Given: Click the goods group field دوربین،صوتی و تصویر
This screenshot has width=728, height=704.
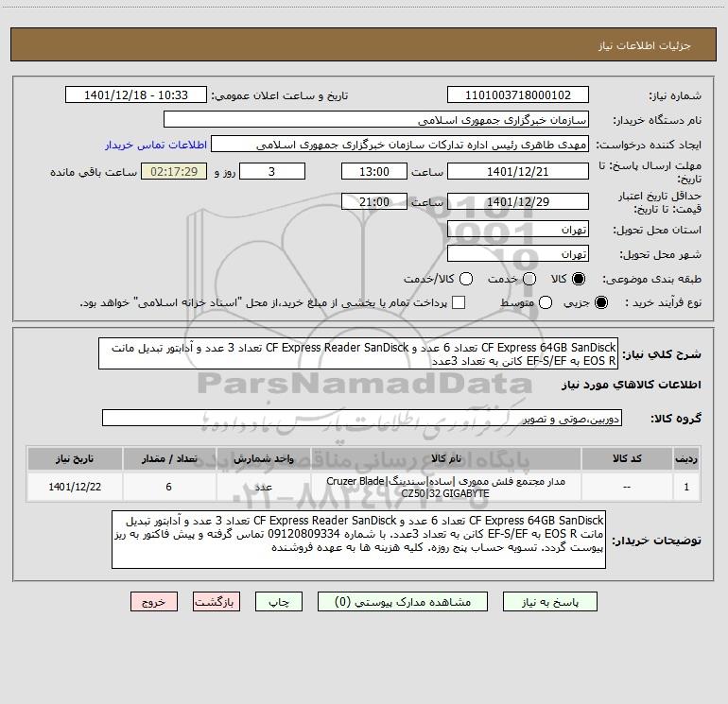Looking at the screenshot, I should click(x=362, y=418).
